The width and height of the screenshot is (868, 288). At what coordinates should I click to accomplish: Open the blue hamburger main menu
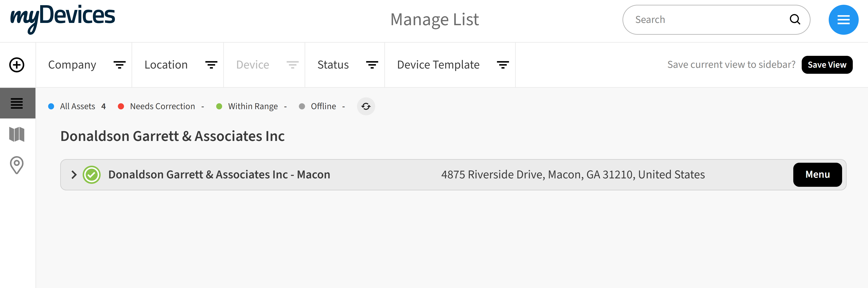point(843,20)
